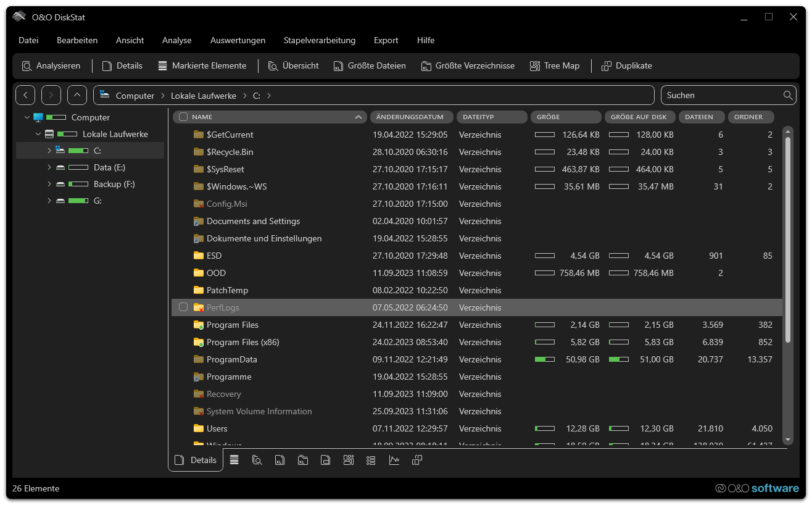Select the $Windows.~WS directory row
This screenshot has width=812, height=505.
click(476, 186)
